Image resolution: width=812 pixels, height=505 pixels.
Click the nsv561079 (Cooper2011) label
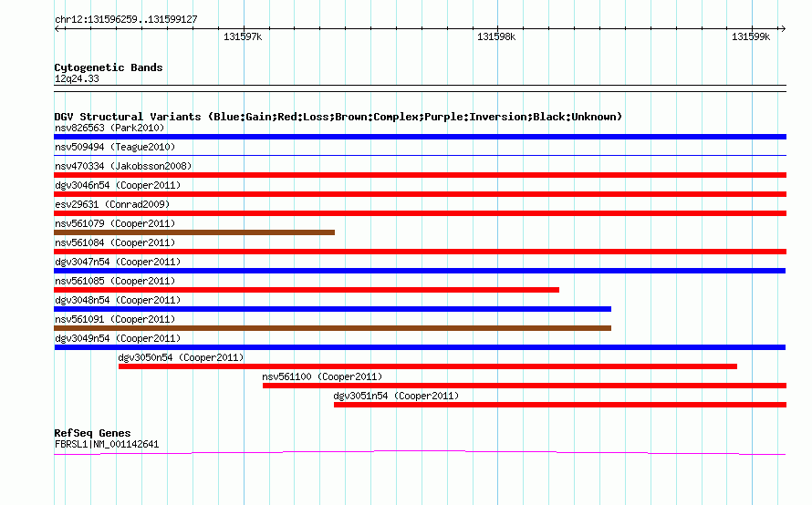[115, 223]
